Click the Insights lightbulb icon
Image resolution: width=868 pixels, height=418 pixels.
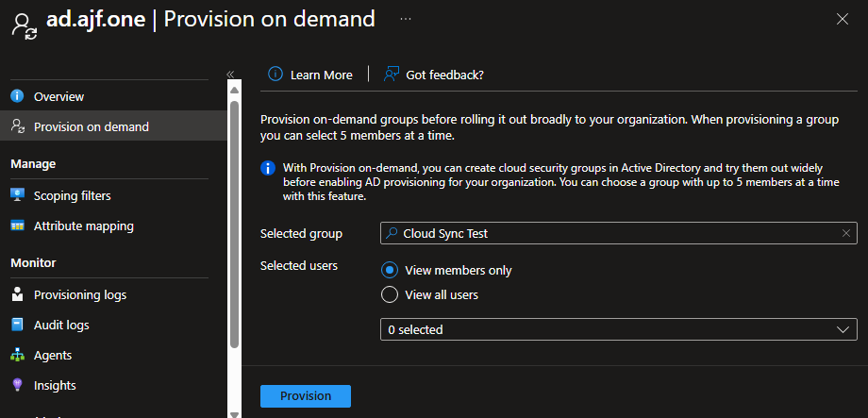(x=17, y=385)
